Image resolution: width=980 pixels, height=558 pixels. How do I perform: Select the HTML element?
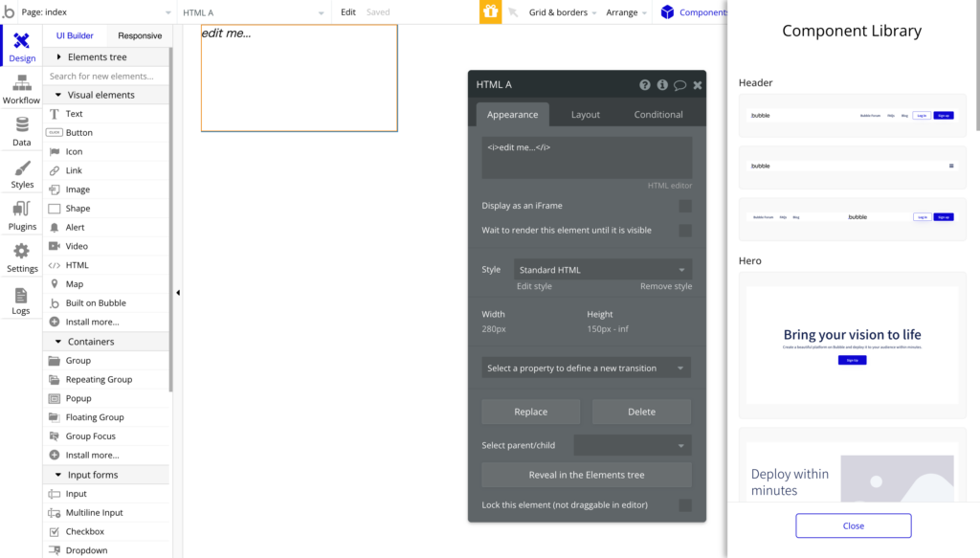107,265
